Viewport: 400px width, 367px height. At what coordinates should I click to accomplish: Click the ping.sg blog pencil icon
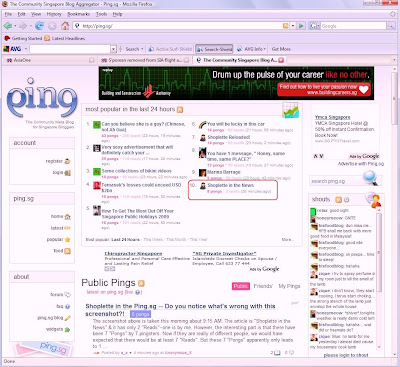click(67, 318)
